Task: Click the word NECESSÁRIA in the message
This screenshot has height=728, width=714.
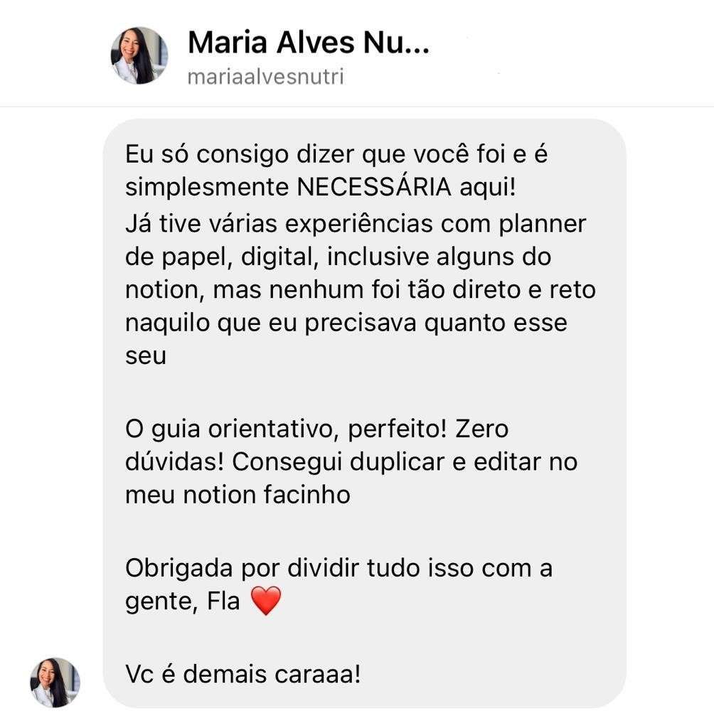Action: 374,187
